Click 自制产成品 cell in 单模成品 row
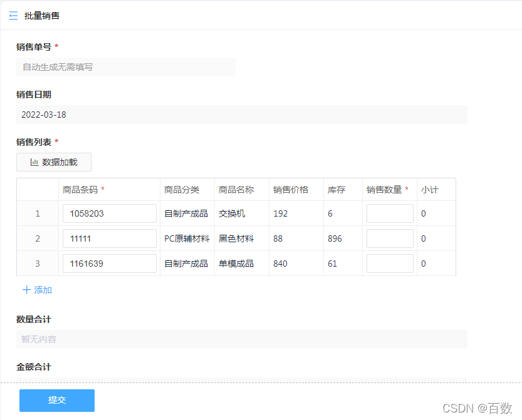The height and width of the screenshot is (420, 522). [x=186, y=264]
